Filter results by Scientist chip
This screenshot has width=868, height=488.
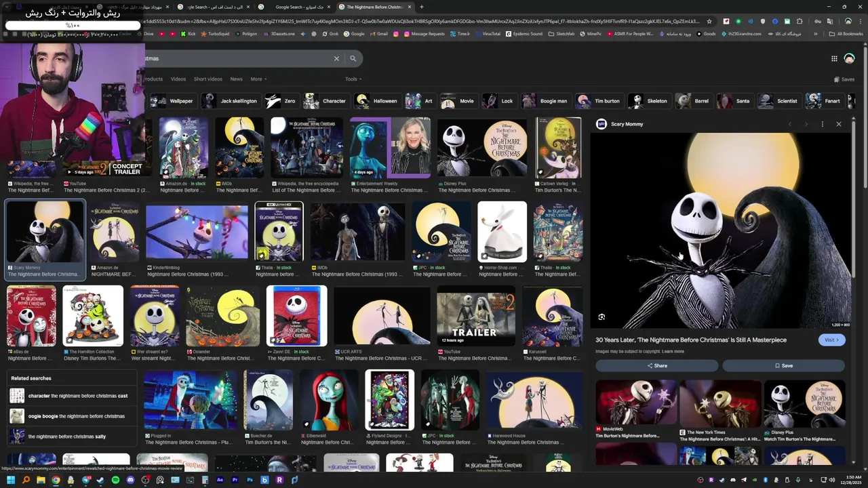click(x=779, y=101)
